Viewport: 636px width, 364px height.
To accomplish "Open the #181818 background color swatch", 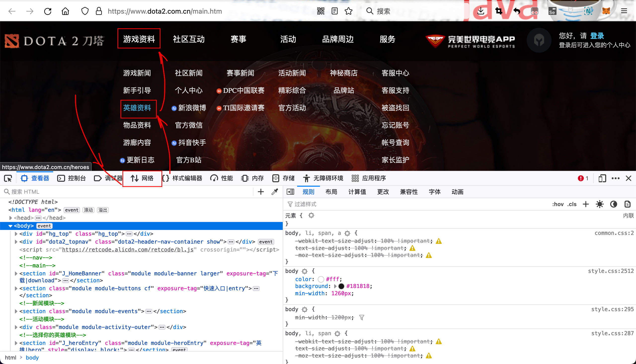I will pyautogui.click(x=341, y=286).
